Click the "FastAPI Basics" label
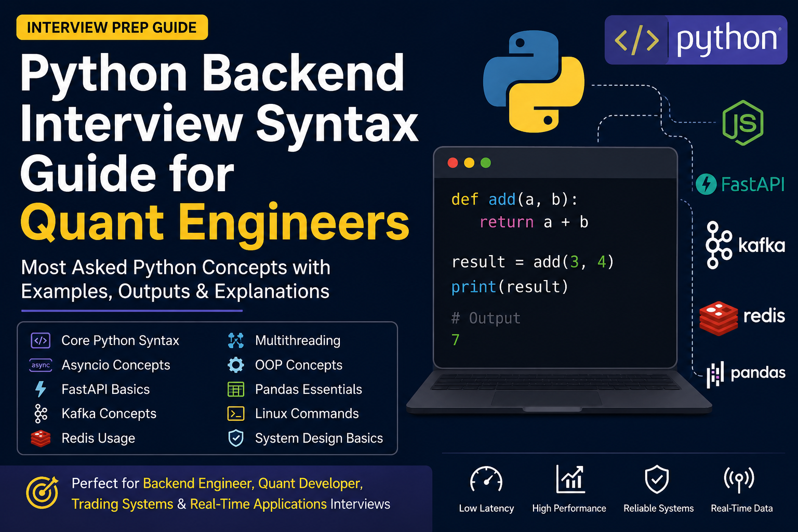The image size is (798, 532). click(105, 389)
